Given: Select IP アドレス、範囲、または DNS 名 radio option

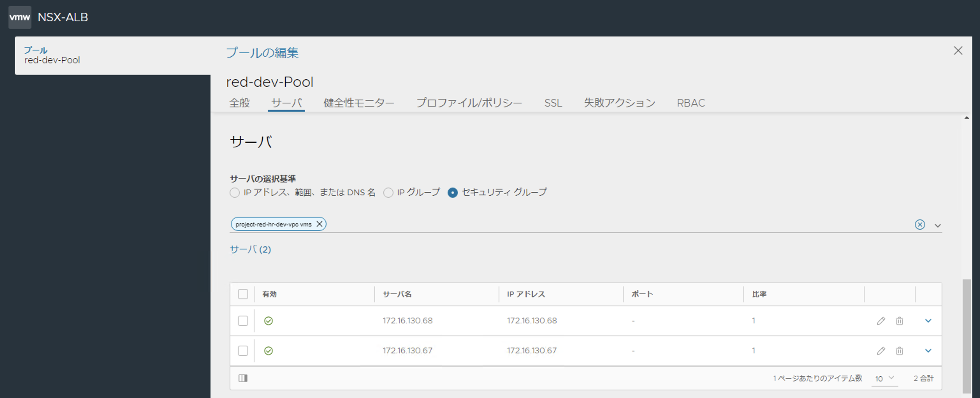Looking at the screenshot, I should coord(235,193).
